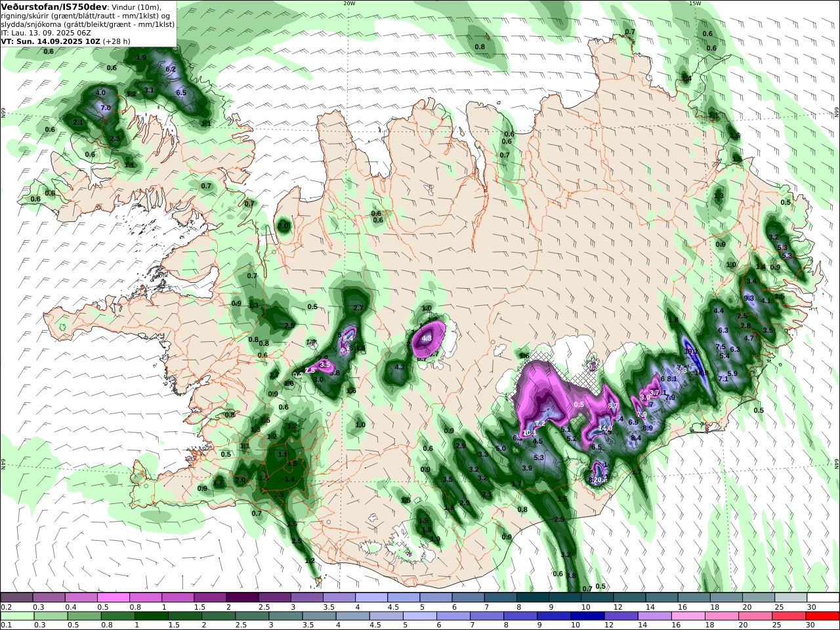The image size is (840, 630).
Task: Click the darkest green swatch between 1 and 1.5
Action: coord(152,616)
